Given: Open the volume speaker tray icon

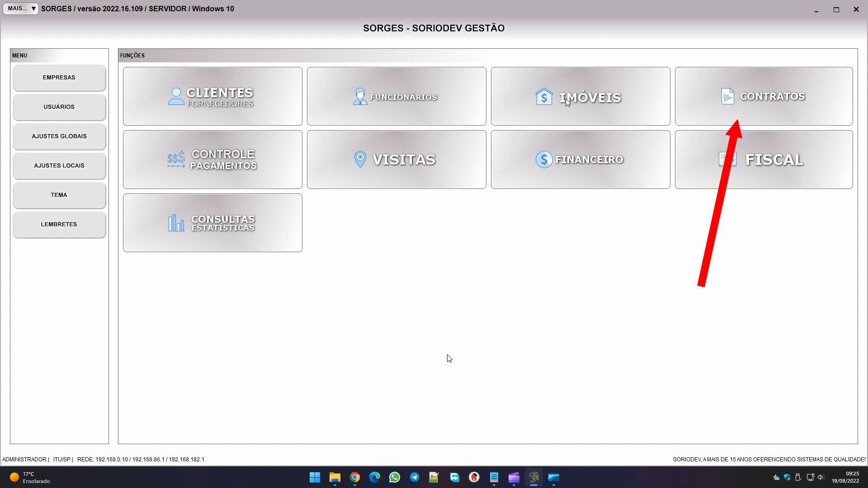Looking at the screenshot, I should pos(821,477).
